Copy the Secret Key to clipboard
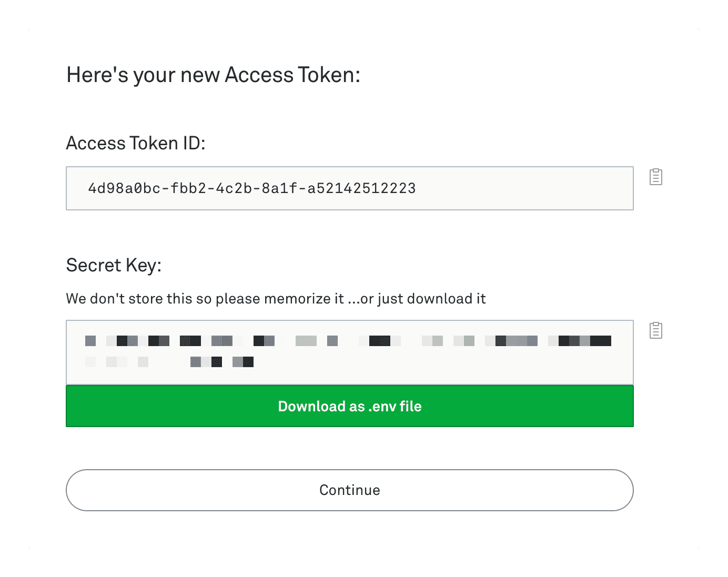Image resolution: width=728 pixels, height=577 pixels. point(655,330)
